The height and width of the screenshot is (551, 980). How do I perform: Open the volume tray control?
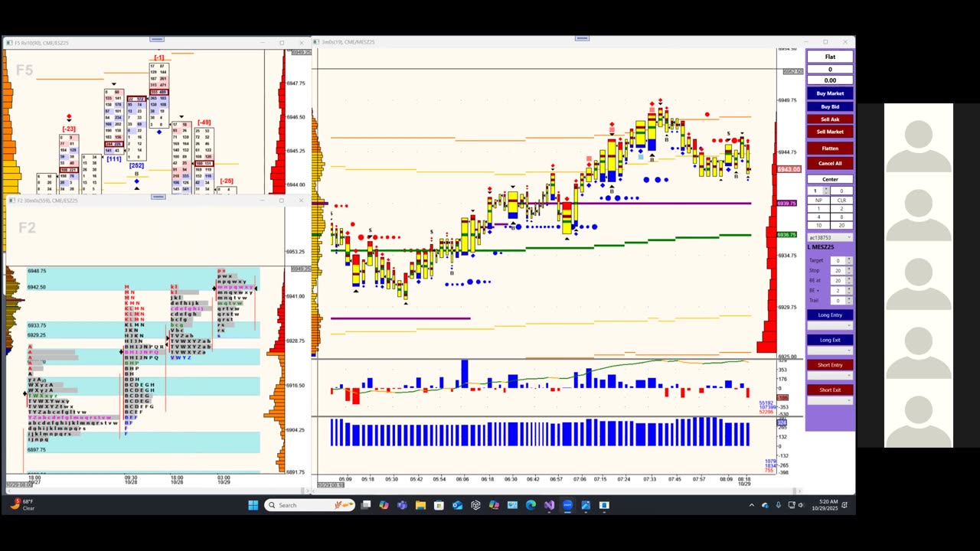[x=802, y=505]
